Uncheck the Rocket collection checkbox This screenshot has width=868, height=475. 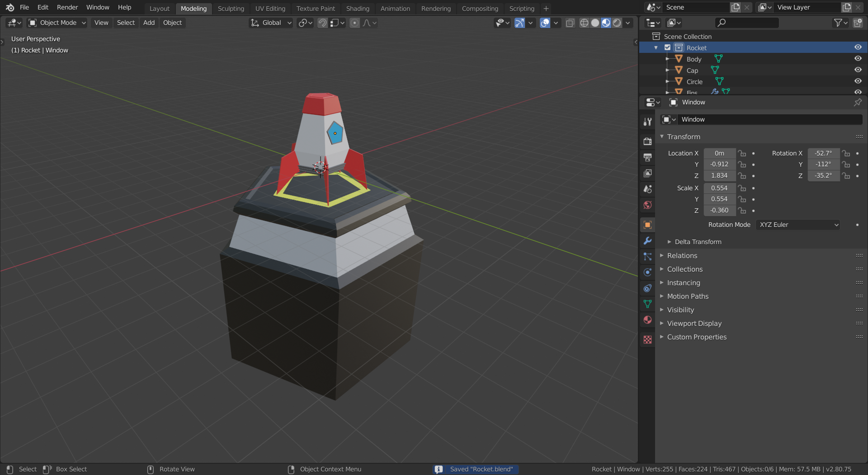pyautogui.click(x=668, y=47)
